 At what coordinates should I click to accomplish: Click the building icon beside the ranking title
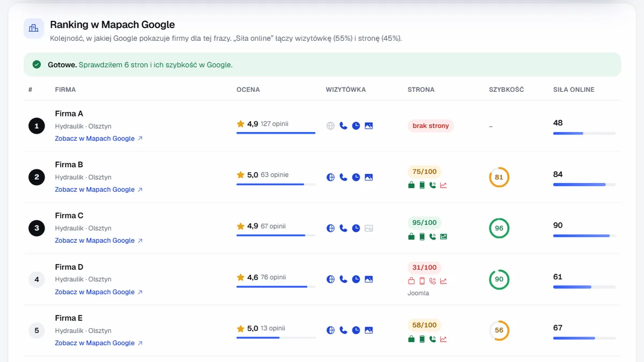click(34, 28)
